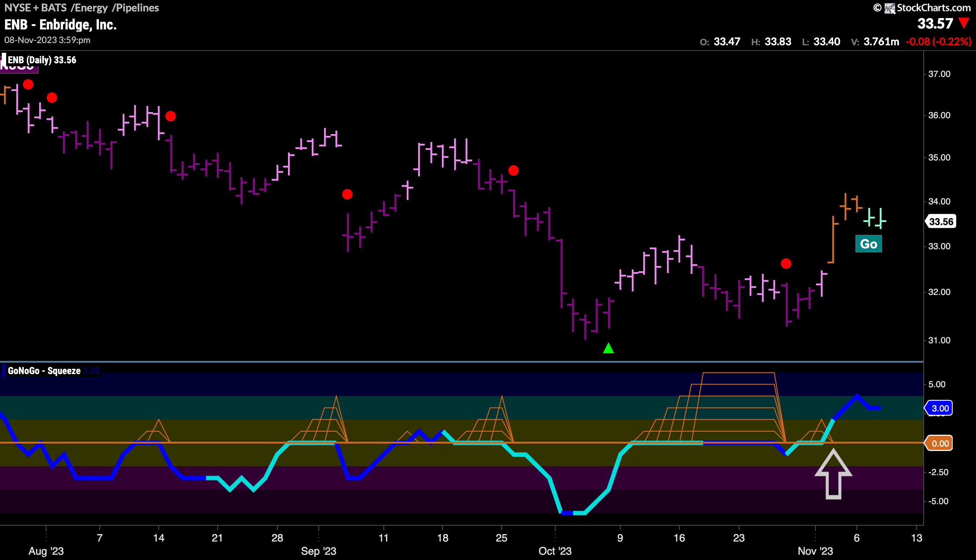The image size is (976, 560).
Task: Click the 'Nov '23' month label
Action: (816, 551)
